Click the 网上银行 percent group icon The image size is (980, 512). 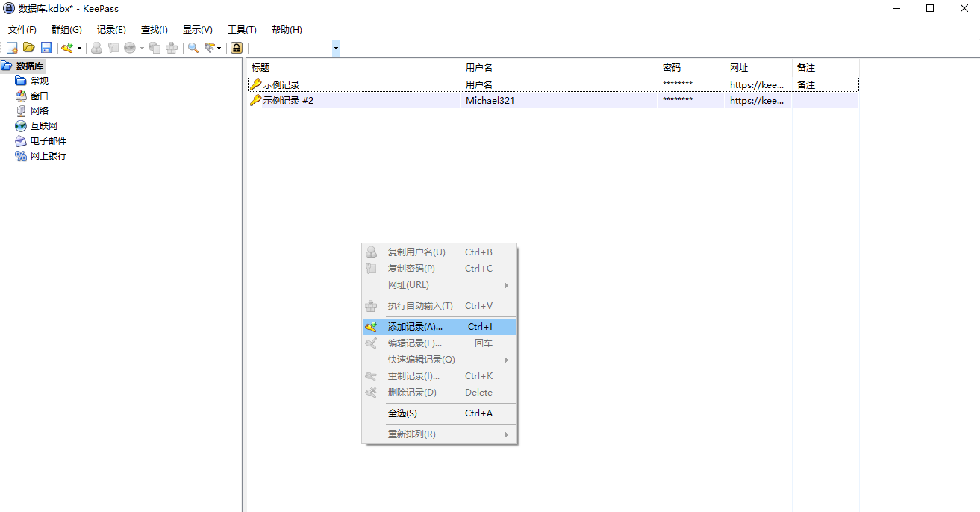[x=21, y=155]
